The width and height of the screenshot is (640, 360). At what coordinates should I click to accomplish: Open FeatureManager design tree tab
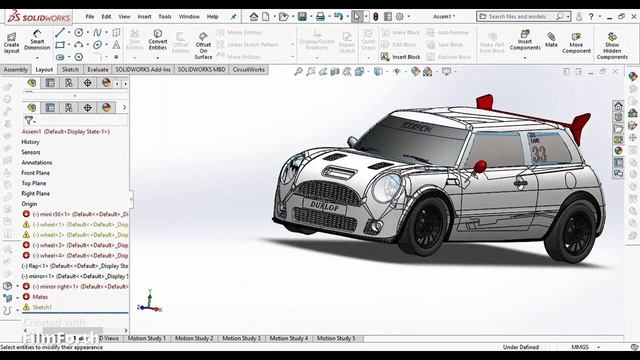point(31,83)
